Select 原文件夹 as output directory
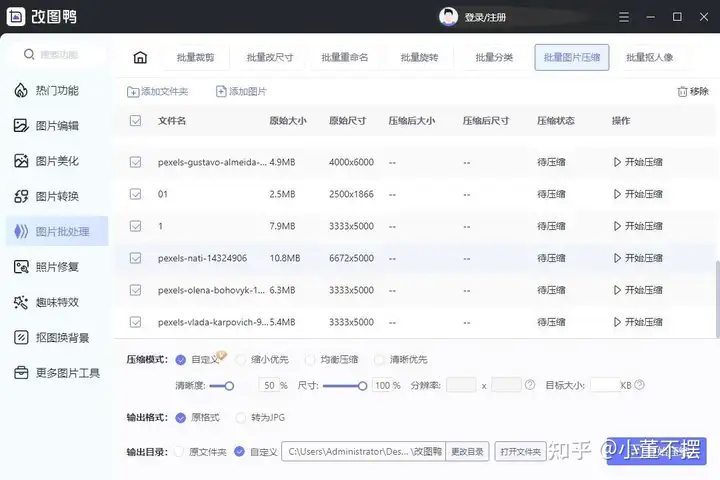Screen dimensions: 720x480 [180, 452]
